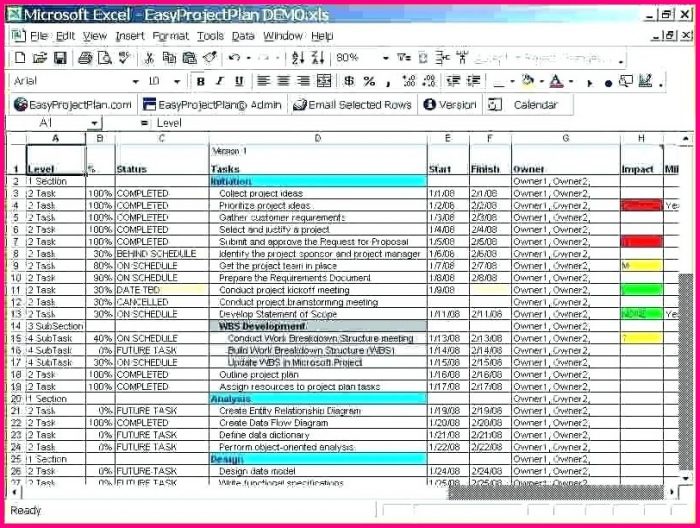Open the font size dropdown
700x528 pixels.
tap(177, 82)
